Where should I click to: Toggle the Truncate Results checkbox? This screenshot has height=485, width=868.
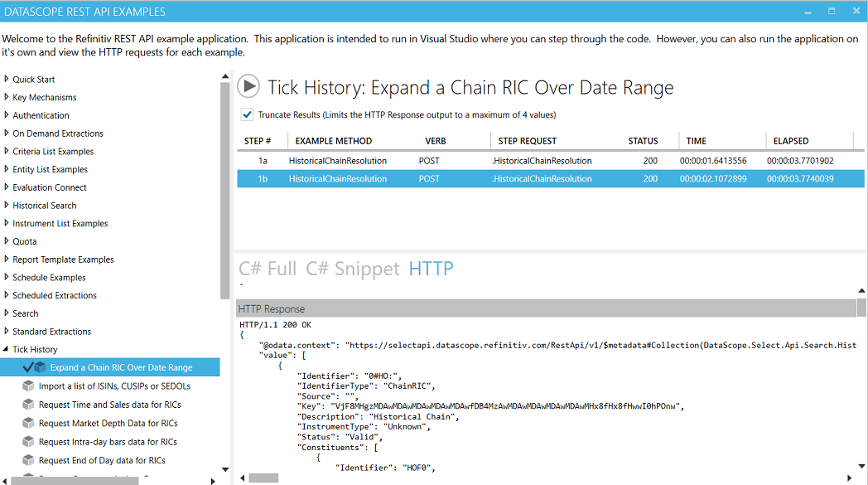(x=247, y=114)
